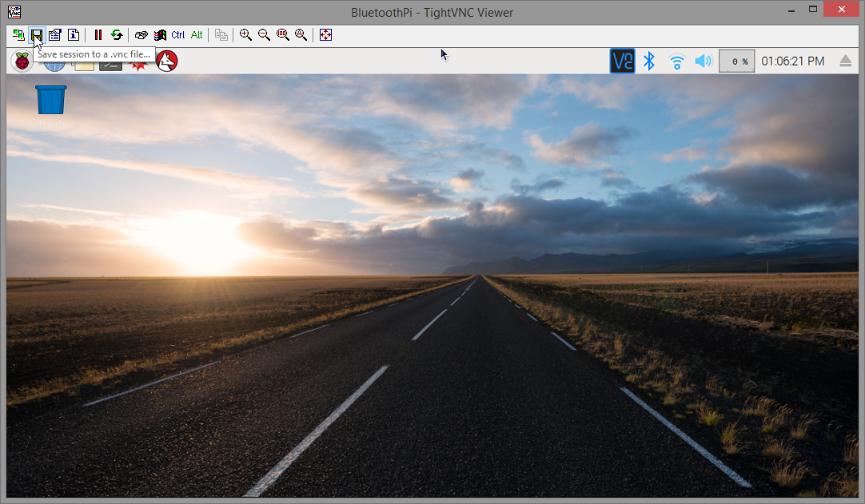Screen dimensions: 865x504
Task: Zoom out the remote view
Action: pos(265,34)
